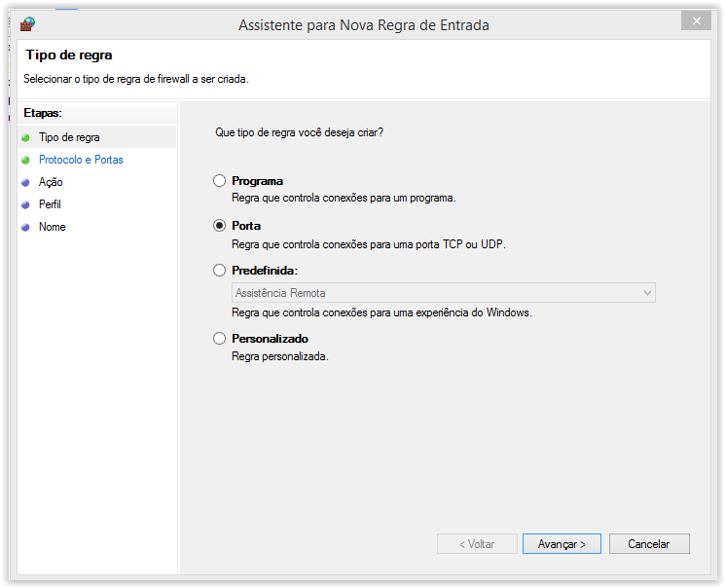Open the Assistência Remota dropdown list
The height and width of the screenshot is (588, 725).
click(x=443, y=293)
